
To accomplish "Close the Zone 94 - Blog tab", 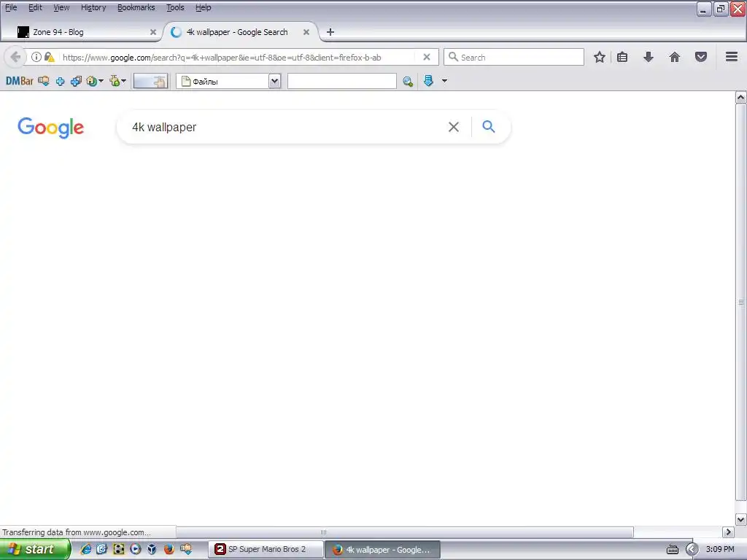I will (153, 32).
